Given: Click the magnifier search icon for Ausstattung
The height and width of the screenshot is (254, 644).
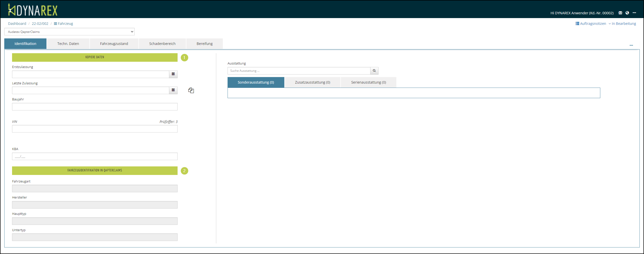Looking at the screenshot, I should click(374, 71).
